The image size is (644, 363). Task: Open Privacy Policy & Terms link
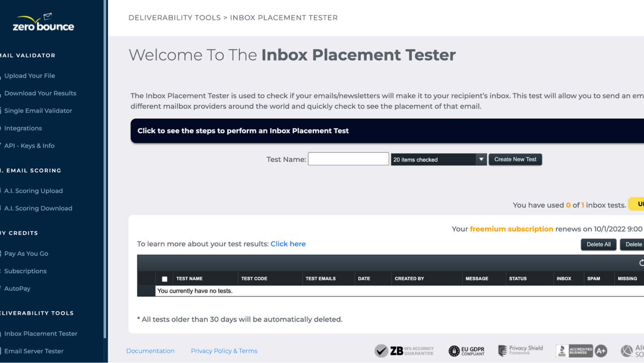[224, 351]
